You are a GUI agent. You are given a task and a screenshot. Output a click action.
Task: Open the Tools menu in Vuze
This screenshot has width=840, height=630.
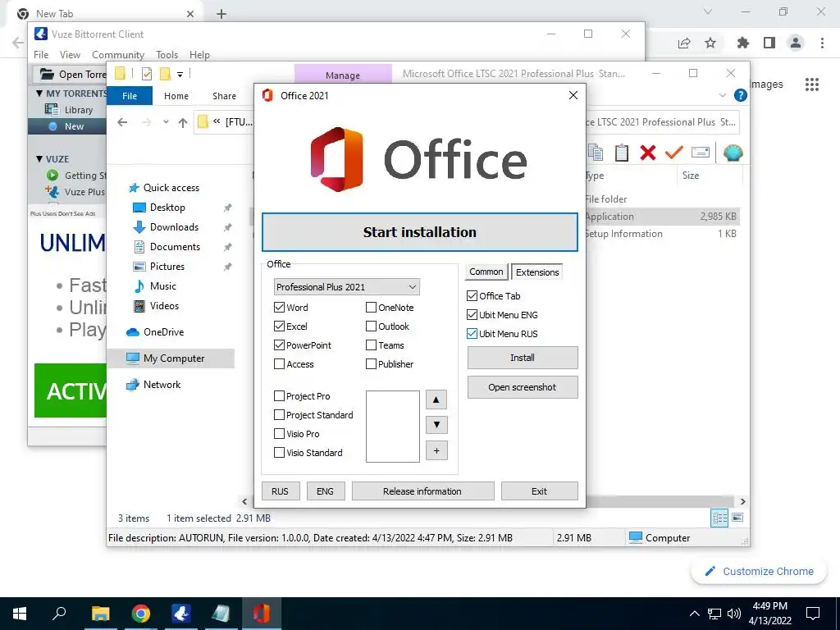pyautogui.click(x=167, y=55)
